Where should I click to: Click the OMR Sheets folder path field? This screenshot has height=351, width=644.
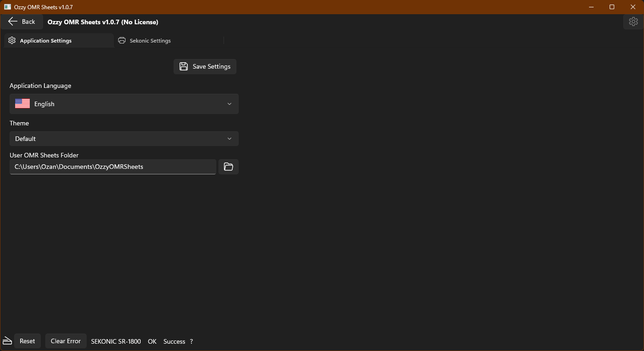pos(112,167)
